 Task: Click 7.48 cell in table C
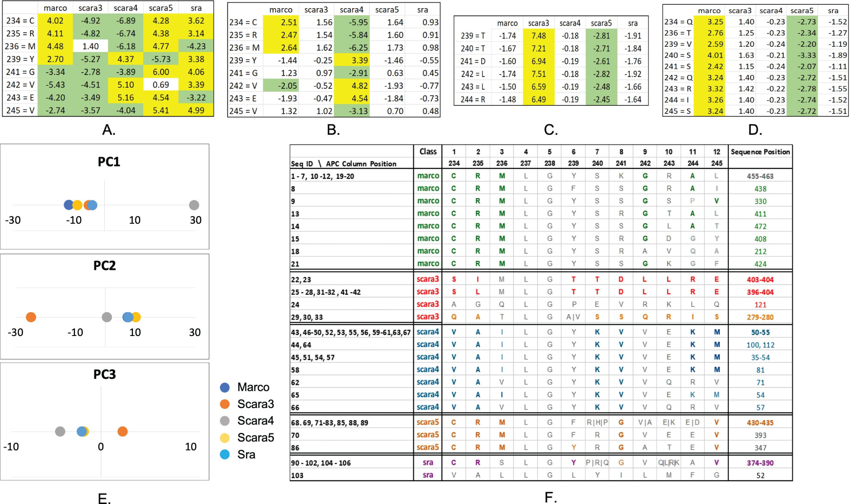(539, 36)
